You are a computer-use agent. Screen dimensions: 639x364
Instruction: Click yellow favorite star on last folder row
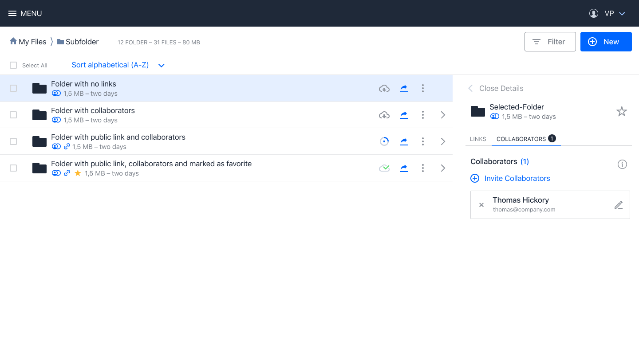pos(78,173)
